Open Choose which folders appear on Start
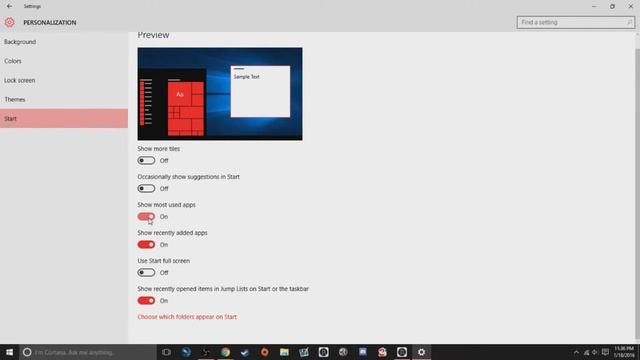Image resolution: width=640 pixels, height=360 pixels. pyautogui.click(x=187, y=317)
